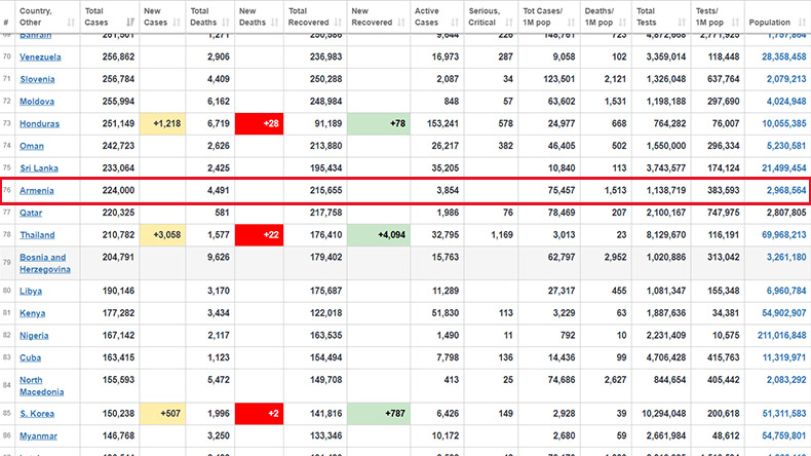Open the Slovenia country link

point(37,79)
